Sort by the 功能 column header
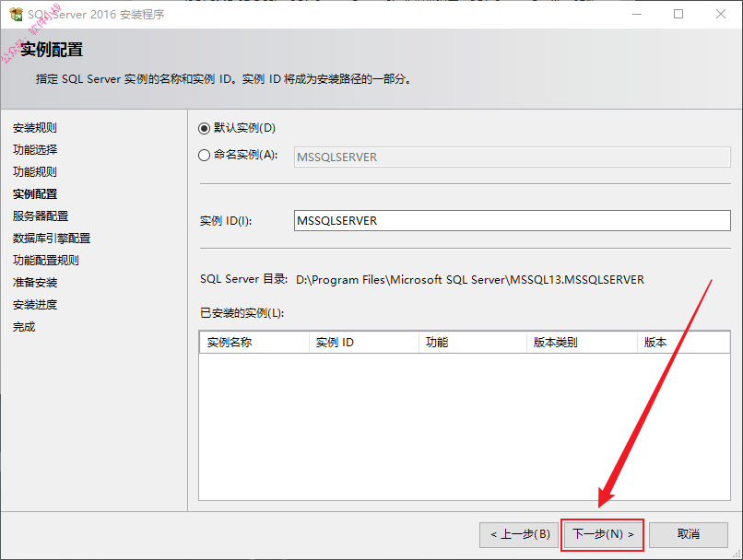The image size is (743, 560). point(473,343)
